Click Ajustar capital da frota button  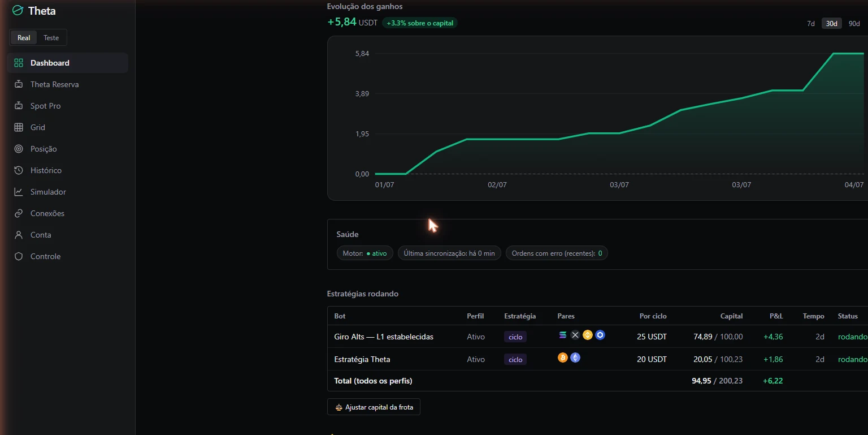coord(374,407)
